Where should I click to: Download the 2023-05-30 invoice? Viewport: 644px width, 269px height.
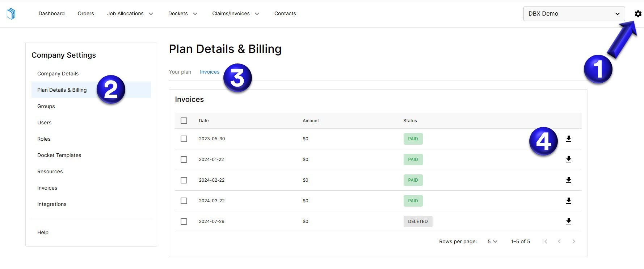pos(568,139)
